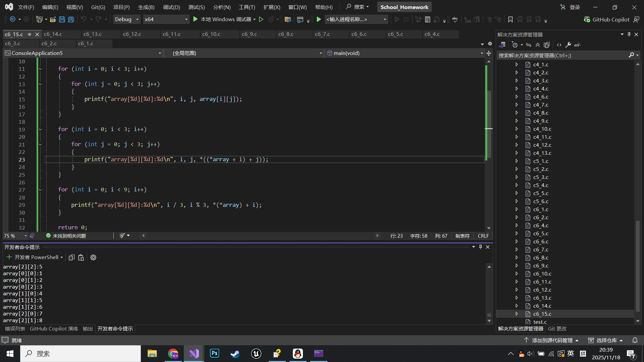Click the bookmark icon in the toolbar
Image resolution: width=644 pixels, height=362 pixels.
tap(511, 19)
